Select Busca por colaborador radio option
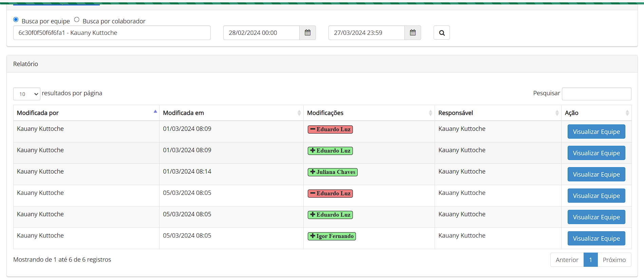 (x=77, y=20)
